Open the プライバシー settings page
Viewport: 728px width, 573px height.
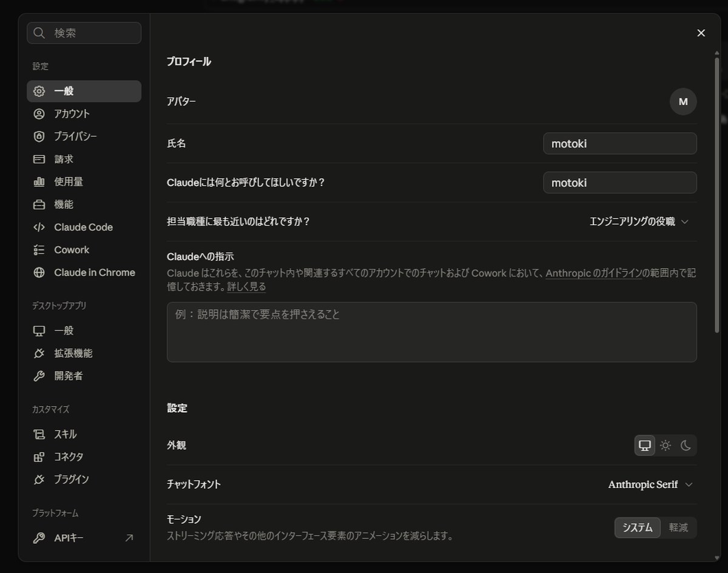coord(84,136)
